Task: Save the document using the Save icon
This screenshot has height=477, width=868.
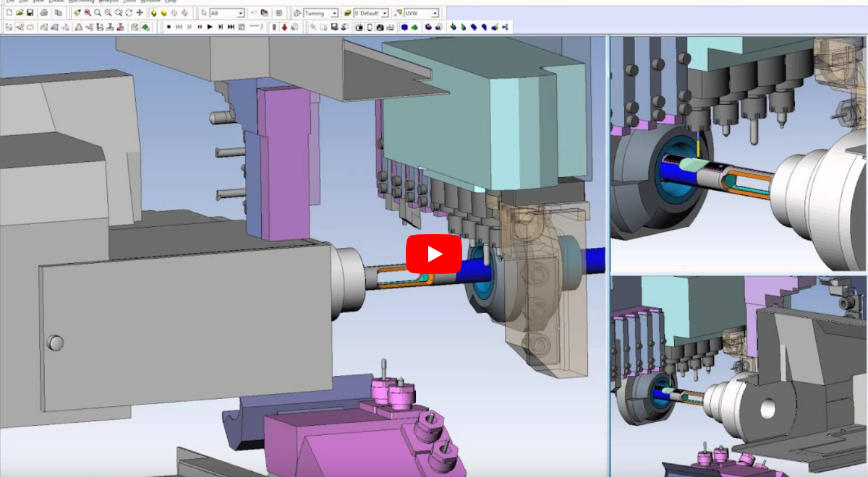Action: [x=31, y=12]
